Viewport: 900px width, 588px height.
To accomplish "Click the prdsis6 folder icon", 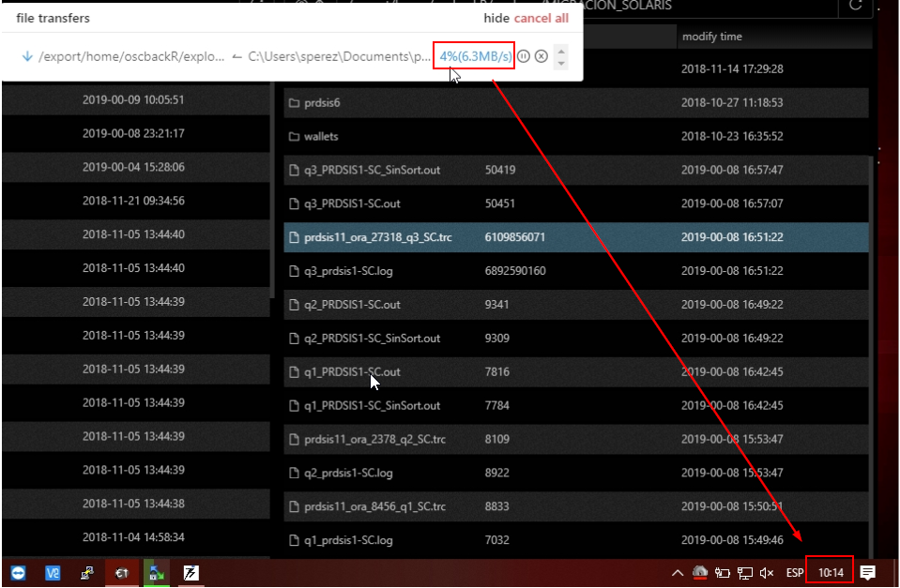I will (294, 102).
